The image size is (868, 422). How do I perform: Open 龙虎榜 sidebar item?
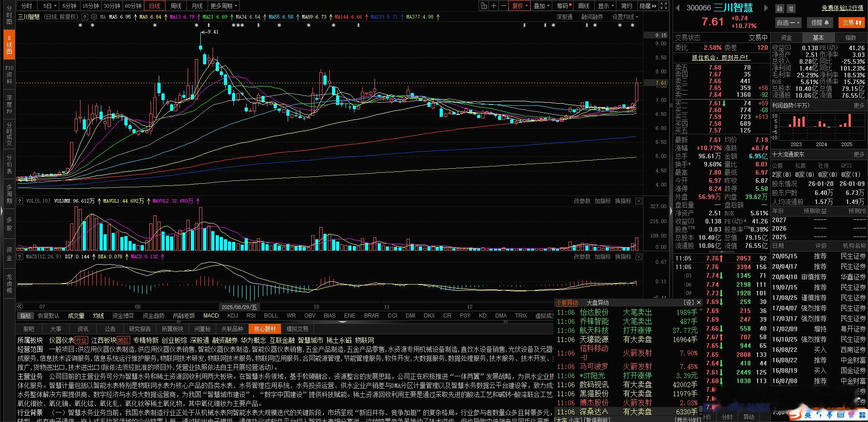[9, 283]
